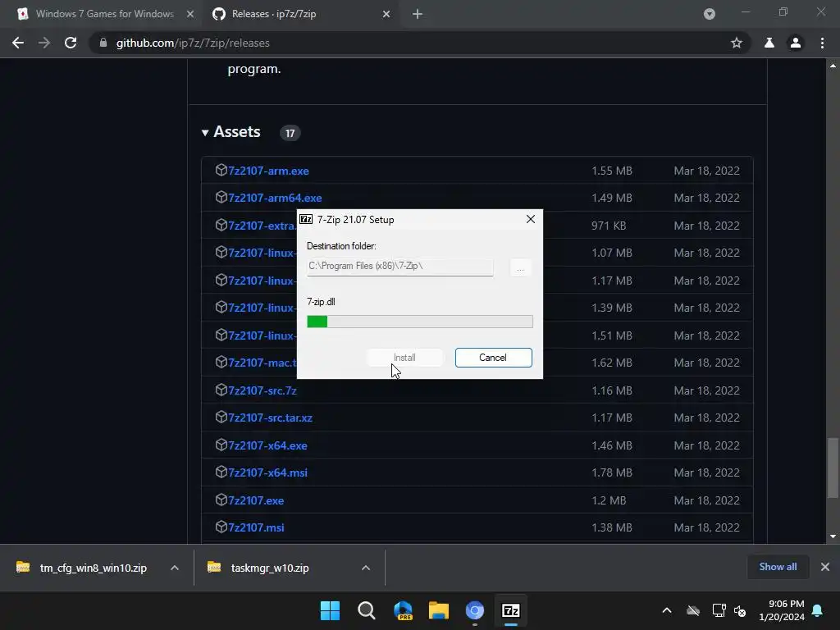Download 7z2107-src.7z
The image size is (840, 630).
tap(262, 390)
